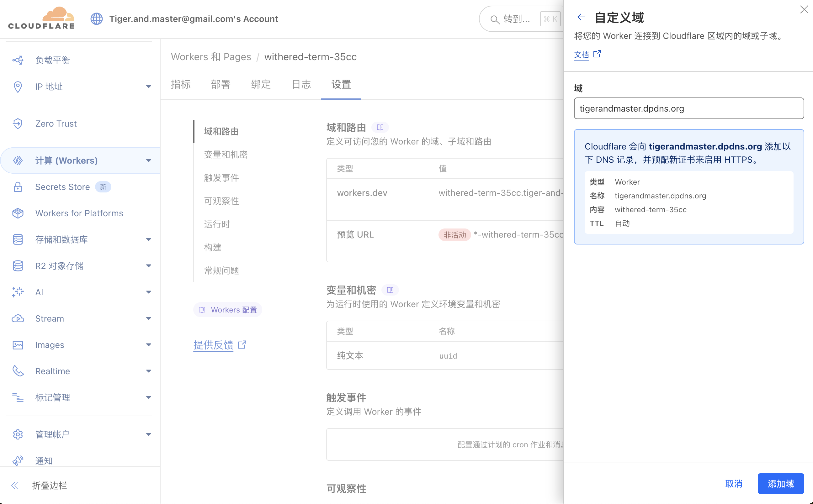813x504 pixels.
Task: Click external-link icon next to 文档
Action: (597, 54)
